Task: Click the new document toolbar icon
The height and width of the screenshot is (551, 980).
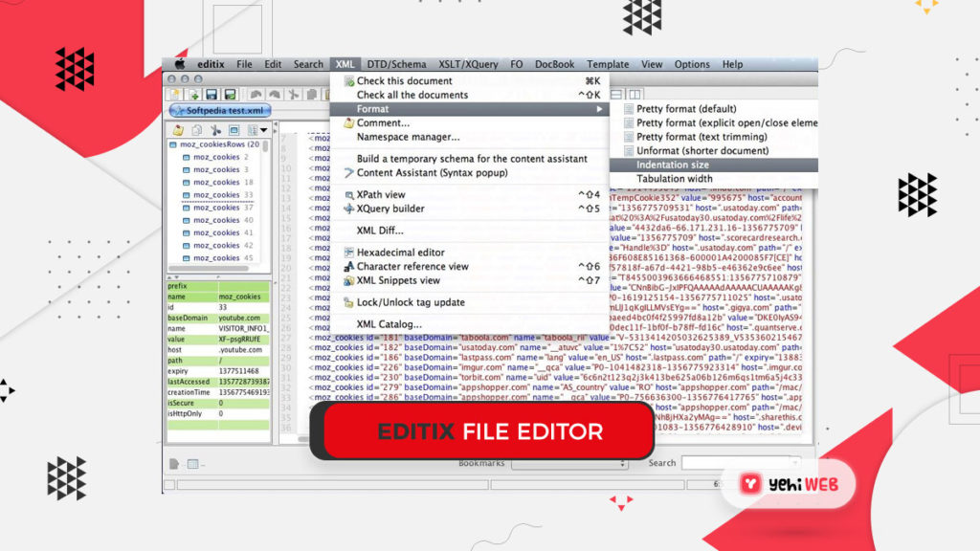Action: click(174, 95)
